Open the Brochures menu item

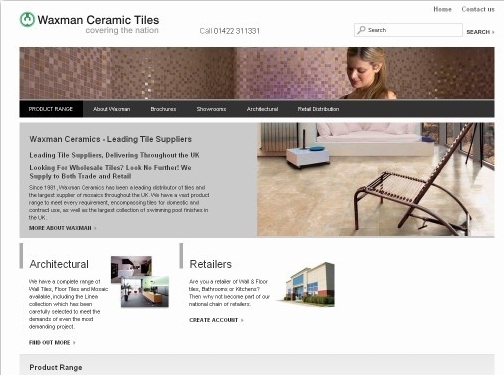(163, 109)
